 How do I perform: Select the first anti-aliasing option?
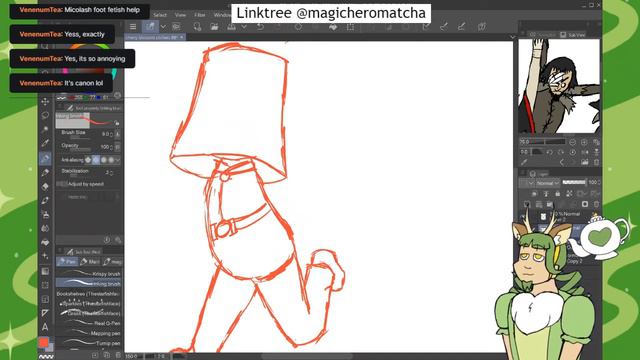point(88,160)
